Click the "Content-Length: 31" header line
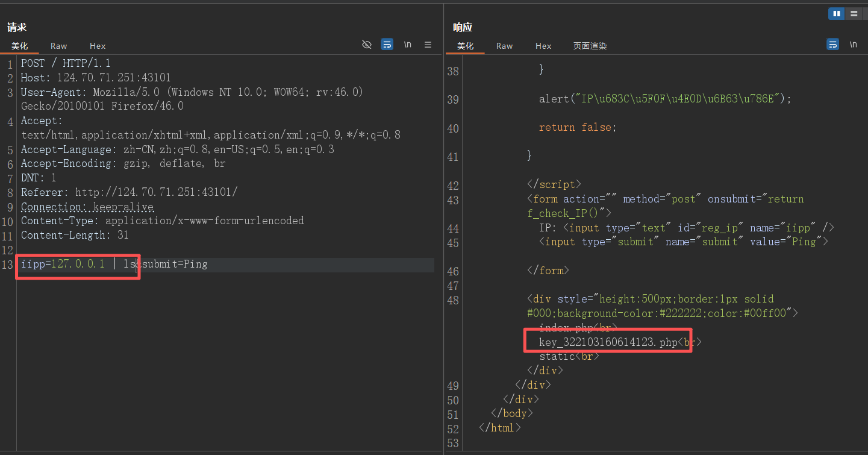The height and width of the screenshot is (455, 868). coord(75,236)
